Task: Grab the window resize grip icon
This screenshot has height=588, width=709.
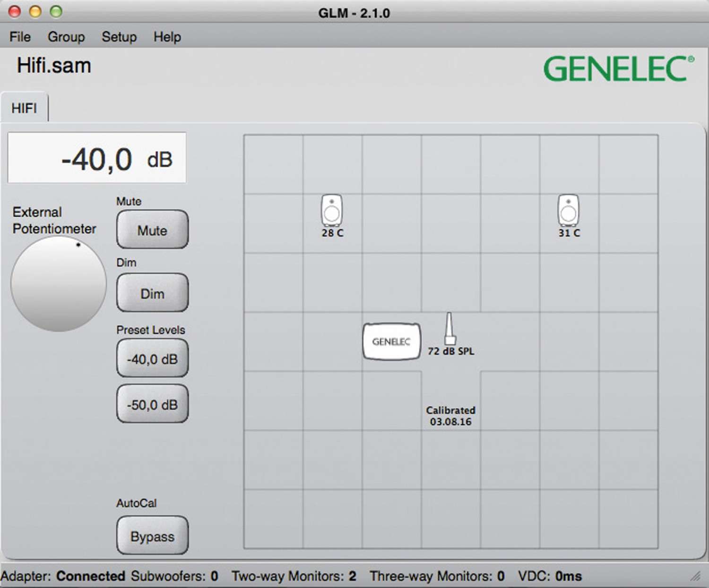Action: 695,576
